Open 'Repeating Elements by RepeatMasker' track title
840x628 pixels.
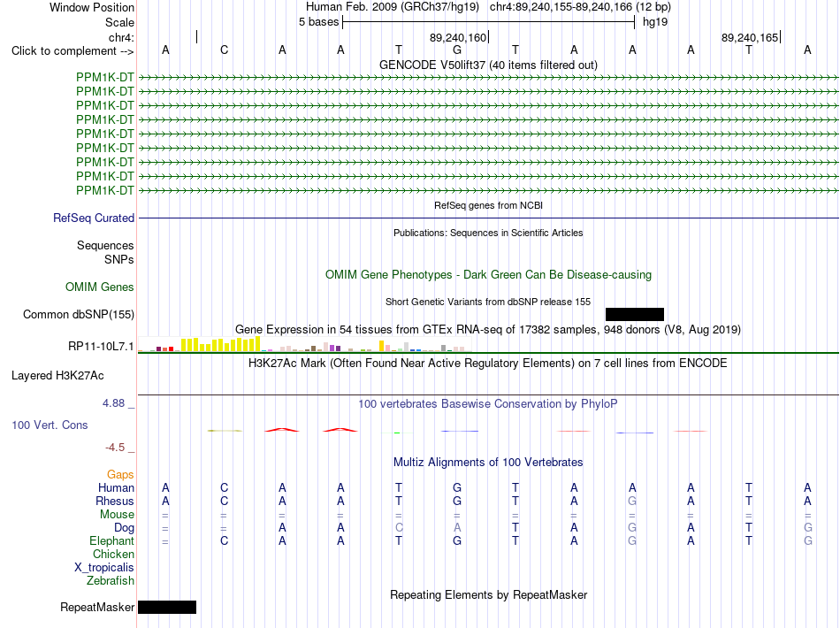tap(488, 594)
